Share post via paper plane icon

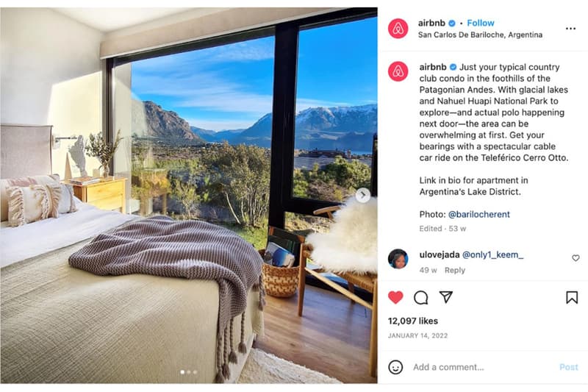[446, 296]
